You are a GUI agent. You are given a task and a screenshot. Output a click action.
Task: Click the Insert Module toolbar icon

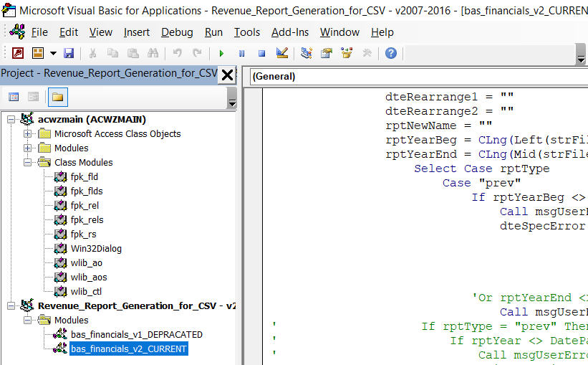pyautogui.click(x=38, y=53)
